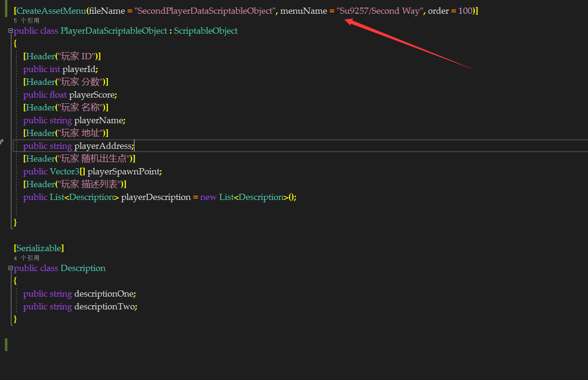The image size is (588, 380).
Task: Select the ScriptableObject base class name
Action: [205, 31]
